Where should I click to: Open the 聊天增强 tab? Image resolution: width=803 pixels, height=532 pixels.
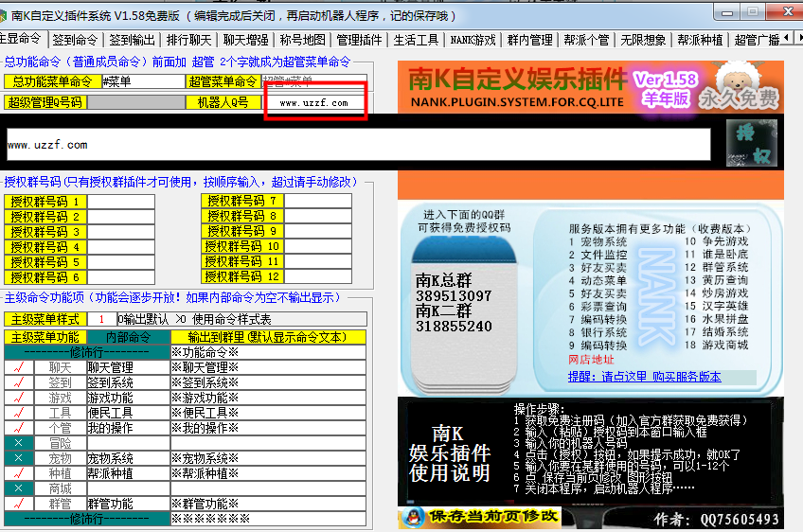(246, 40)
